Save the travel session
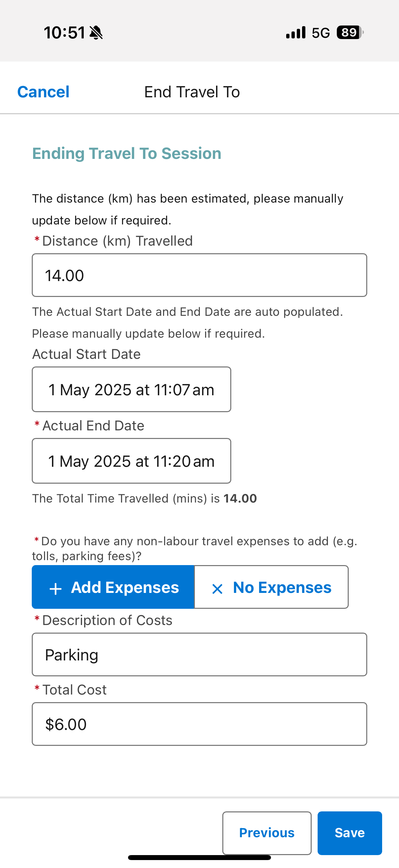The width and height of the screenshot is (399, 868). [349, 833]
